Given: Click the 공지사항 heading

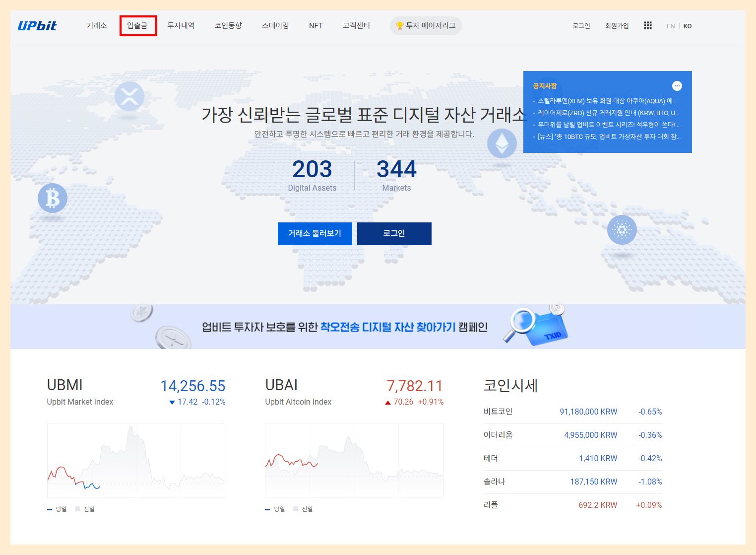Looking at the screenshot, I should coord(545,86).
